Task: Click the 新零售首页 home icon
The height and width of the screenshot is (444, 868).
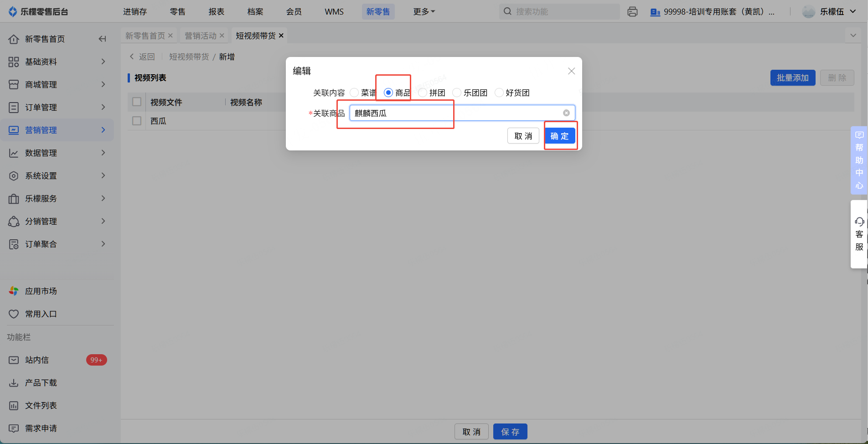Action: 14,39
